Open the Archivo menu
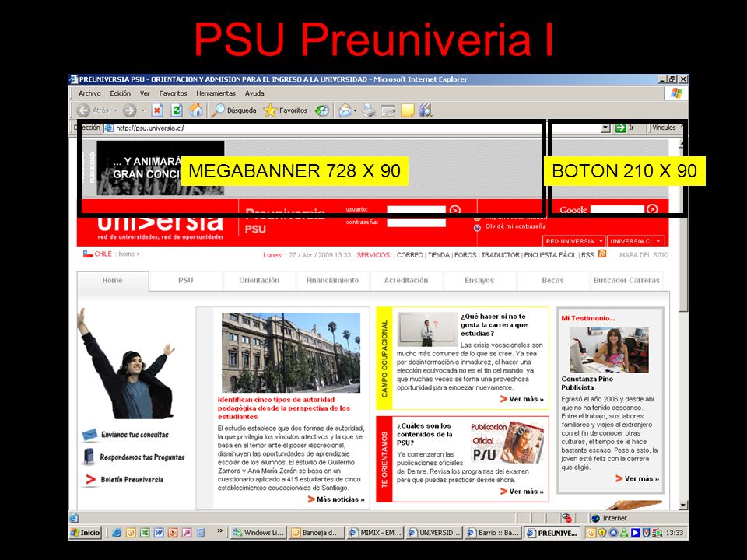 click(x=89, y=93)
